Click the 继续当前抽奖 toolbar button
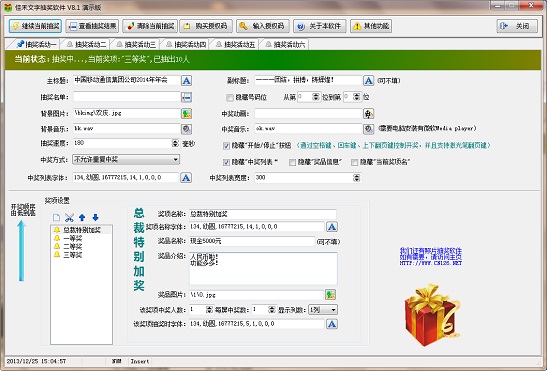This screenshot has height=371, width=547. 35,26
